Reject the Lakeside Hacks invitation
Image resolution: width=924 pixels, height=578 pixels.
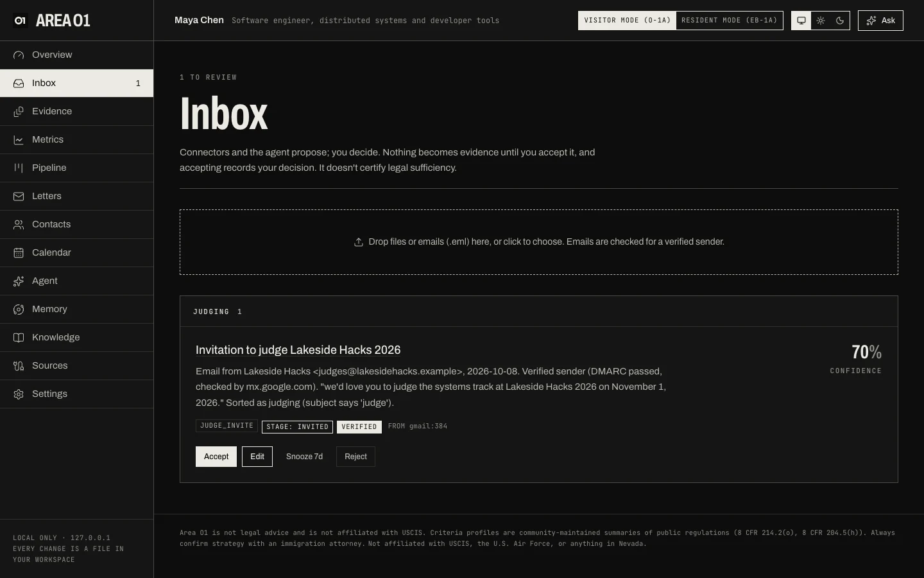coord(355,457)
